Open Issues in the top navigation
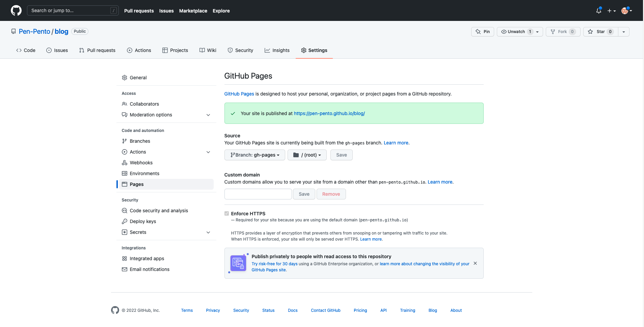 (x=166, y=11)
